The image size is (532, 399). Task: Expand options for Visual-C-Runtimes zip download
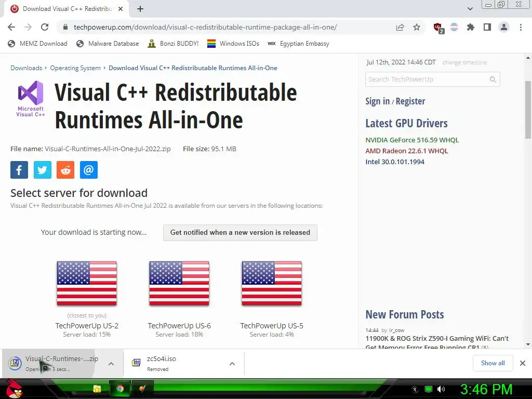coord(111,363)
